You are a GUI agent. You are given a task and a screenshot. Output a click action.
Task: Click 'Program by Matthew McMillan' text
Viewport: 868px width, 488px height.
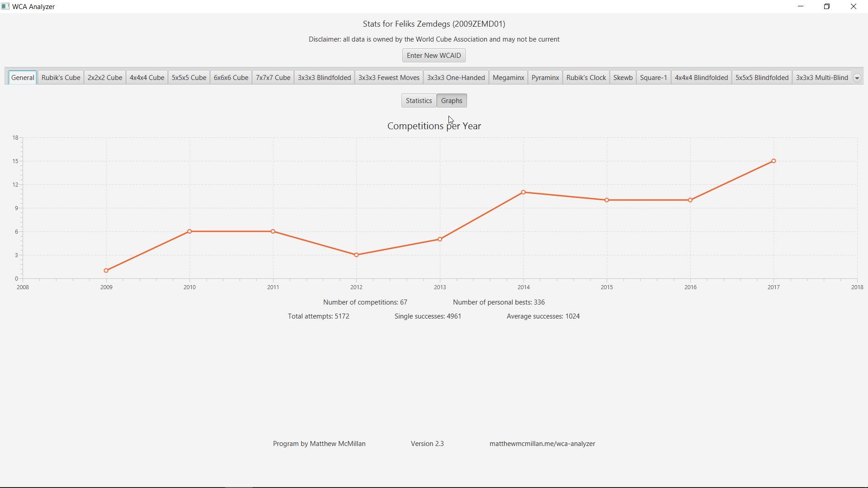tap(319, 444)
